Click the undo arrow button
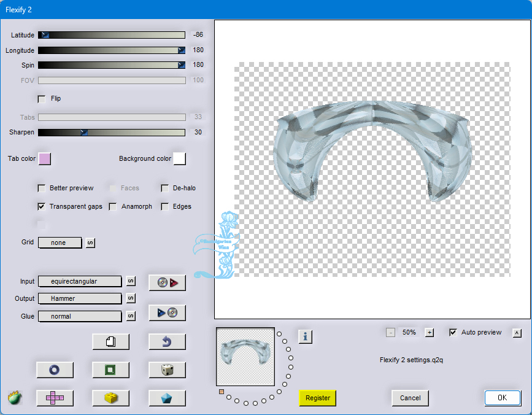Image resolution: width=532 pixels, height=415 pixels. [x=168, y=341]
